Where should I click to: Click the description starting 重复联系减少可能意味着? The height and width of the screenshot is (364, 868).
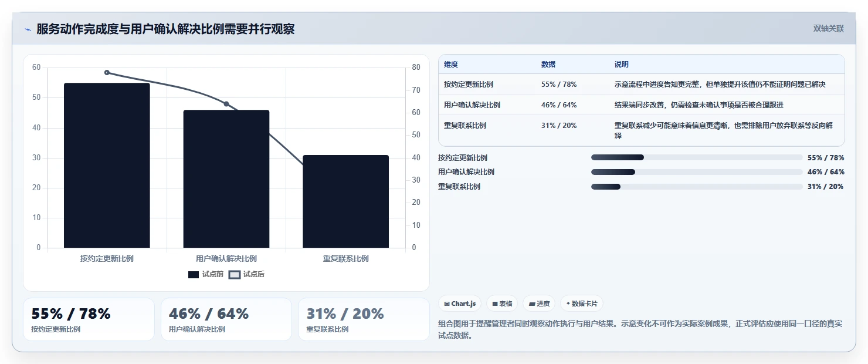(x=724, y=130)
